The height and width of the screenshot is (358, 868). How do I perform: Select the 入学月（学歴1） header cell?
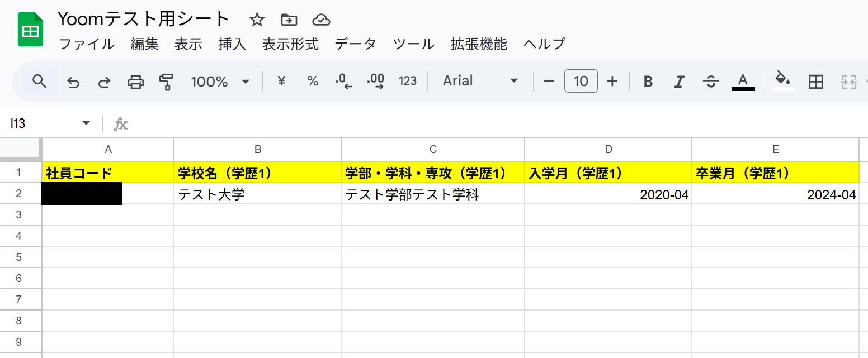click(x=608, y=173)
